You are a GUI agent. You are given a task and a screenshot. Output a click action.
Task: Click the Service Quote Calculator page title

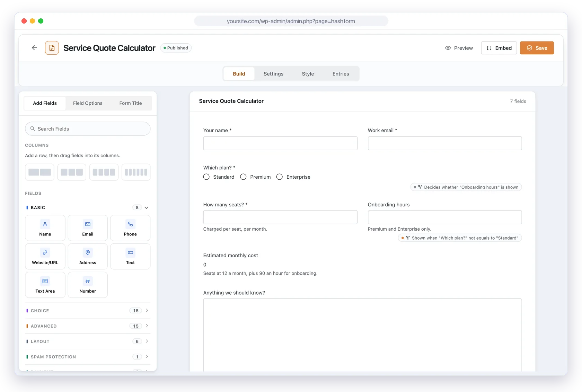pos(109,48)
